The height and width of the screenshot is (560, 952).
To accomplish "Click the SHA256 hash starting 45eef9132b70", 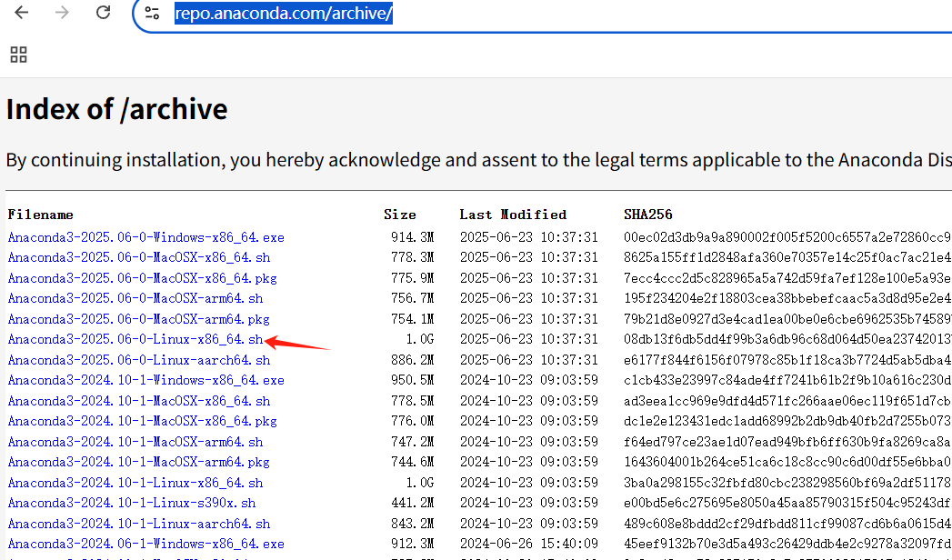I will [x=787, y=544].
